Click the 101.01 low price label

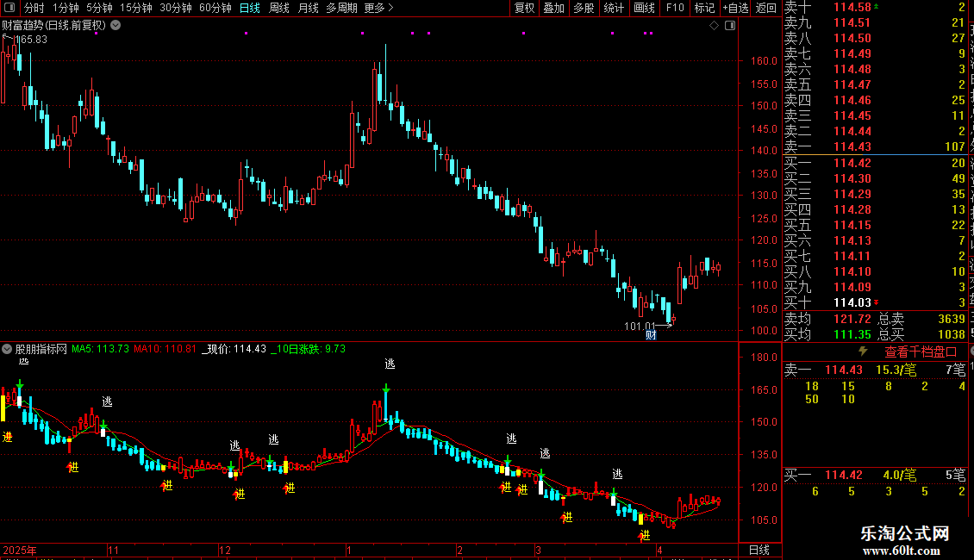click(640, 326)
